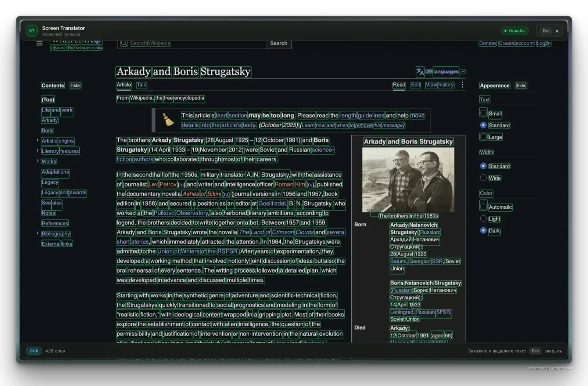
Task: Select Large text size
Action: click(x=483, y=137)
